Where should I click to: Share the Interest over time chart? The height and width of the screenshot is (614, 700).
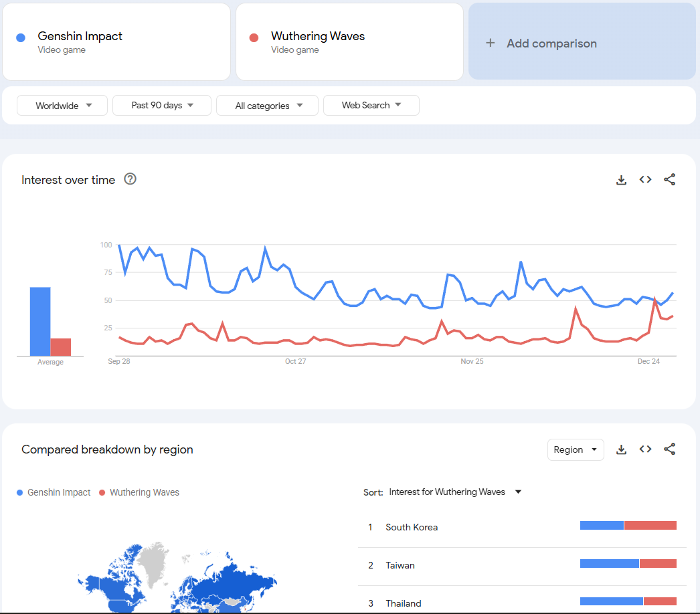click(x=669, y=179)
